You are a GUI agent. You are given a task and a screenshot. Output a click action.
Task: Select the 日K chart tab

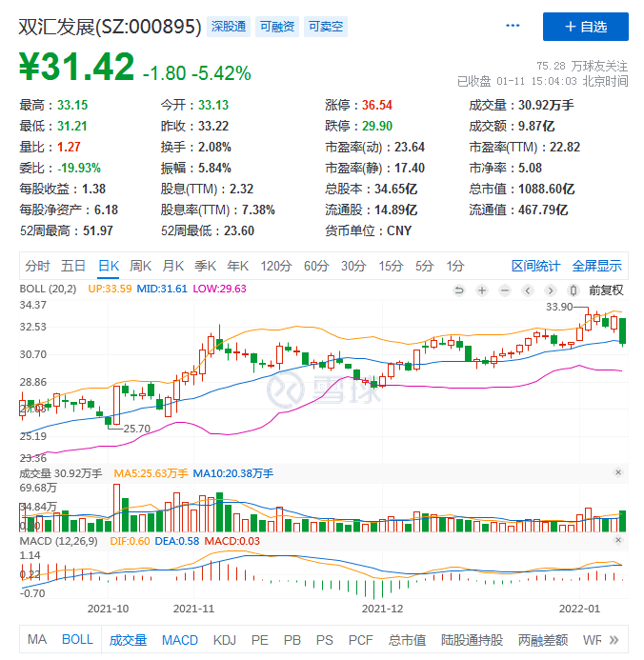pos(109,266)
